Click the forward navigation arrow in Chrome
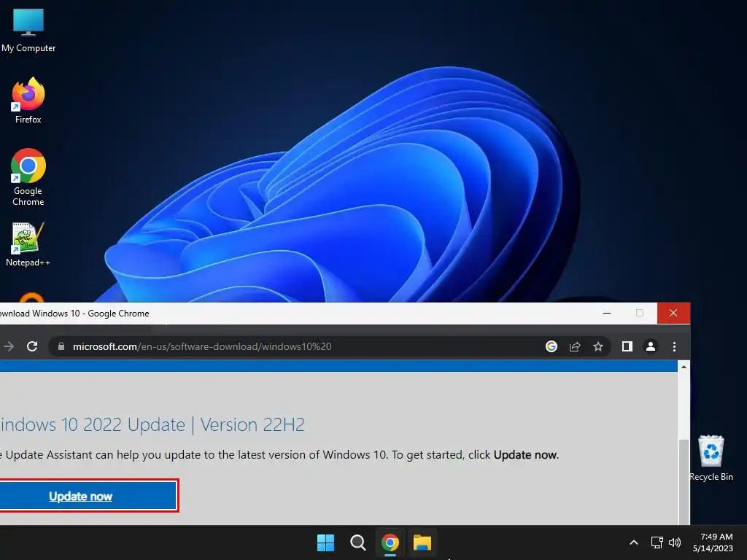 click(9, 346)
